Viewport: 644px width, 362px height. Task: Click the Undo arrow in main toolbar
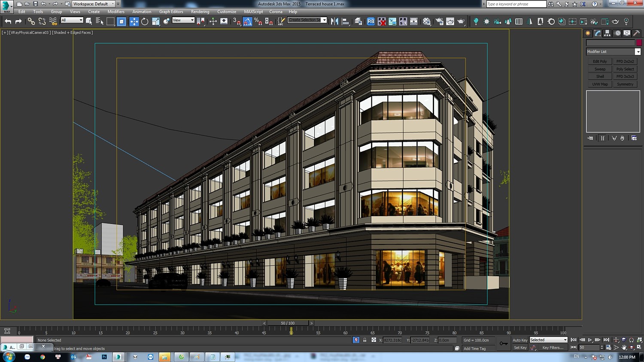point(8,21)
